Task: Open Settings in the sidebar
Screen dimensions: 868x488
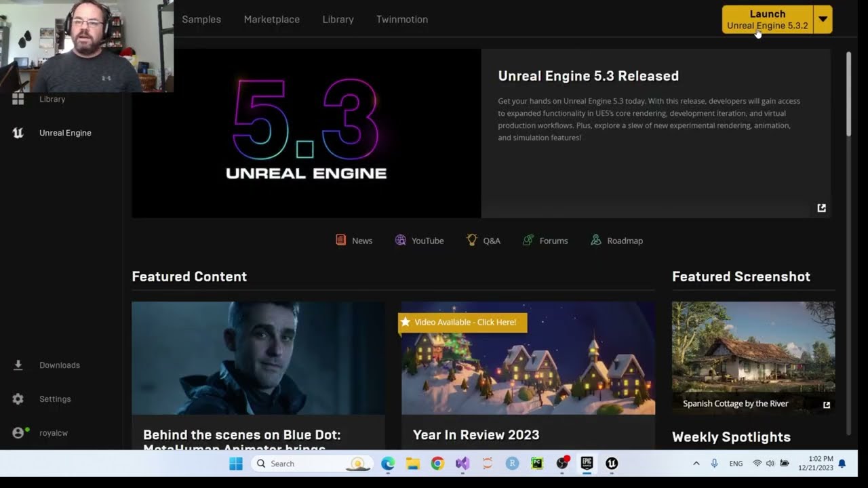Action: [x=55, y=399]
